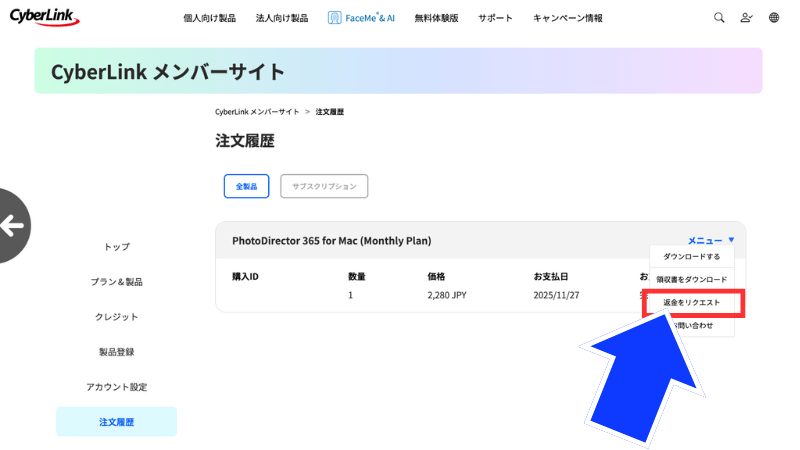
Task: Select 注文履歴 in the sidebar
Action: click(x=117, y=422)
